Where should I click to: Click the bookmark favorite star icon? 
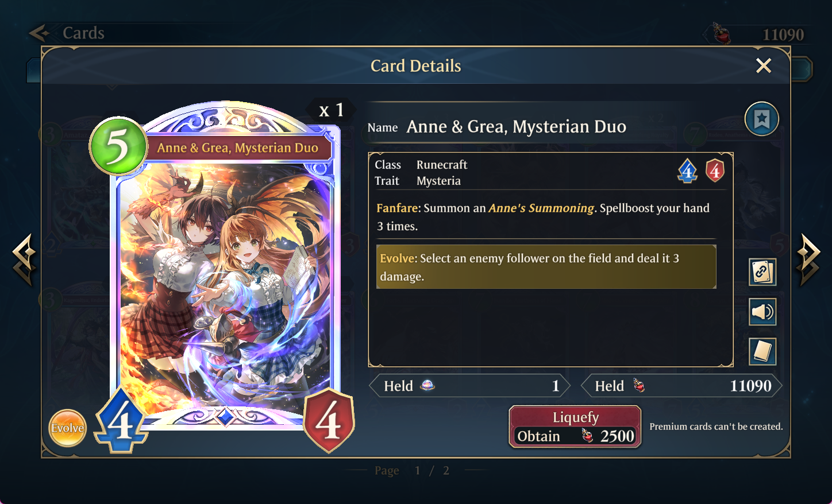pyautogui.click(x=761, y=119)
